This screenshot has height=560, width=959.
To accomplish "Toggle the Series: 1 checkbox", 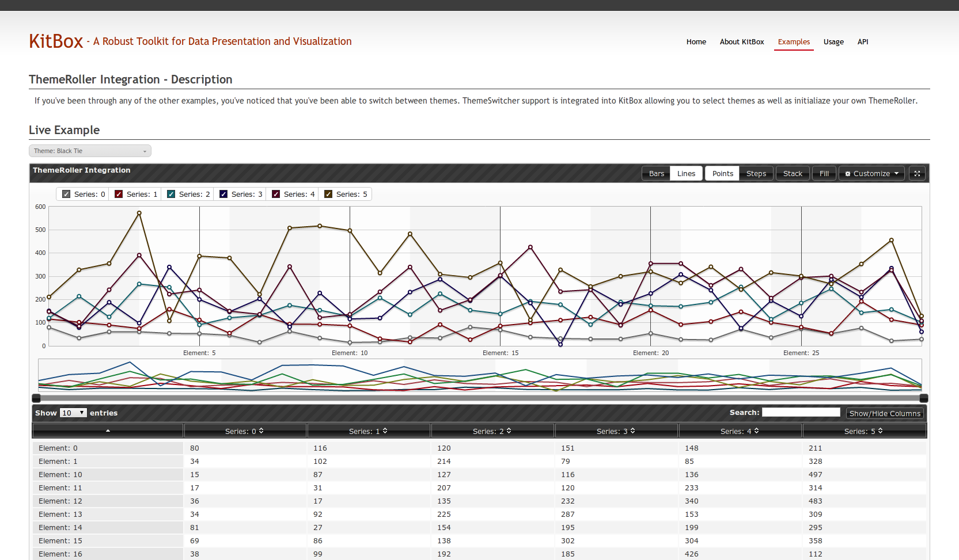I will 119,194.
